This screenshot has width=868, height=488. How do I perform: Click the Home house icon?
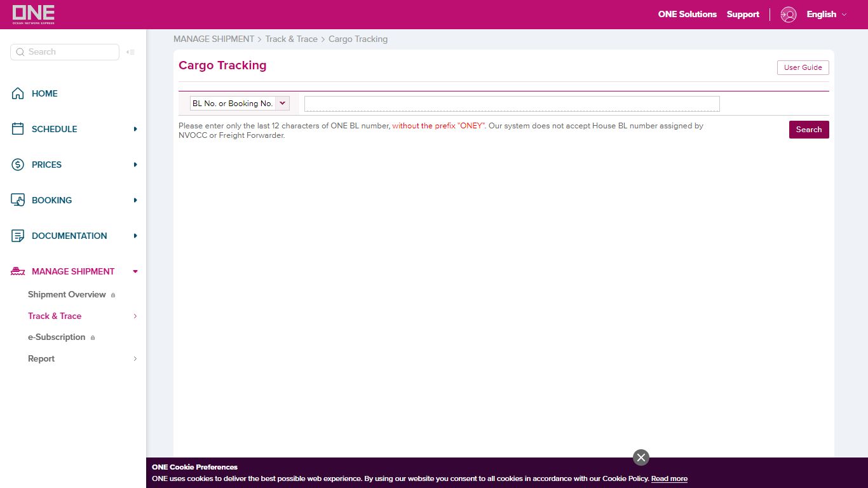(18, 93)
